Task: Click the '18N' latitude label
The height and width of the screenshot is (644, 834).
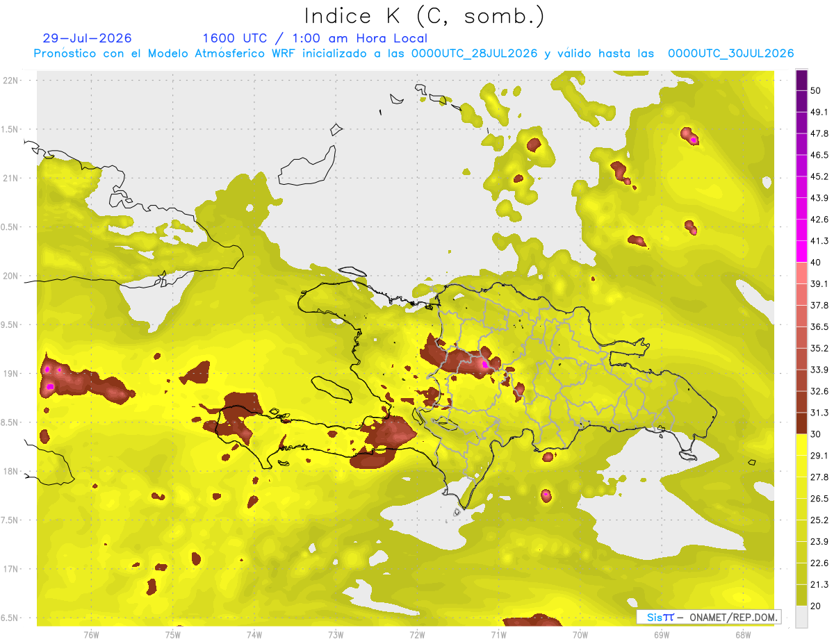Action: tap(12, 472)
